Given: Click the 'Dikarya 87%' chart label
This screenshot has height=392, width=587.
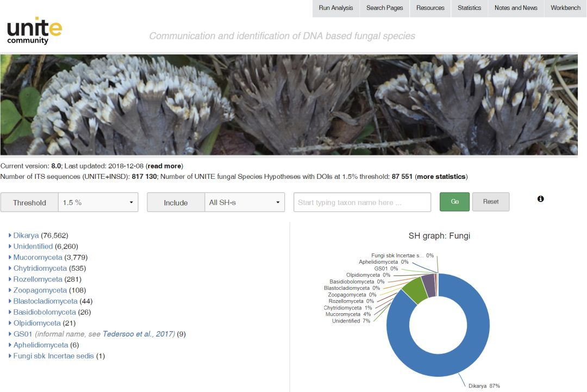Looking at the screenshot, I should coord(484,385).
